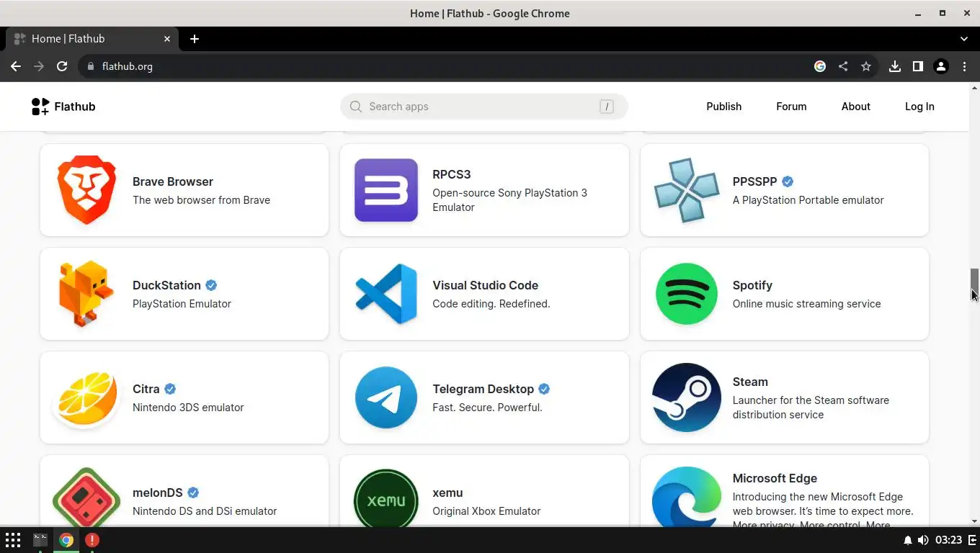Open the Brave Browser title link
This screenshot has height=553, width=980.
coord(173,181)
